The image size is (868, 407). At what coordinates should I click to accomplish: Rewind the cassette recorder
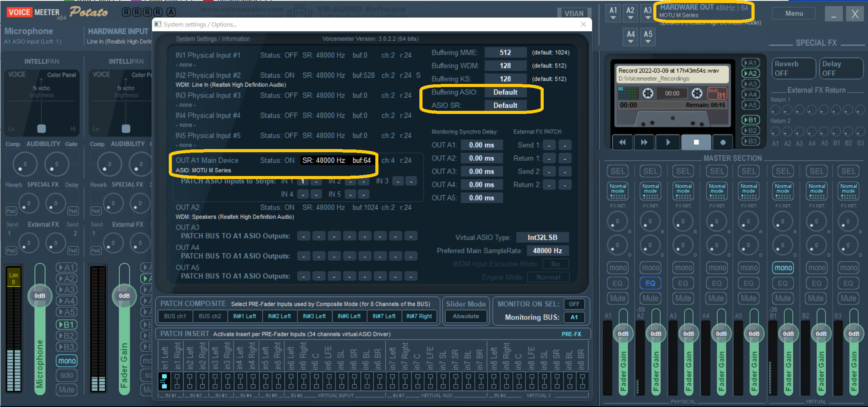tap(622, 142)
